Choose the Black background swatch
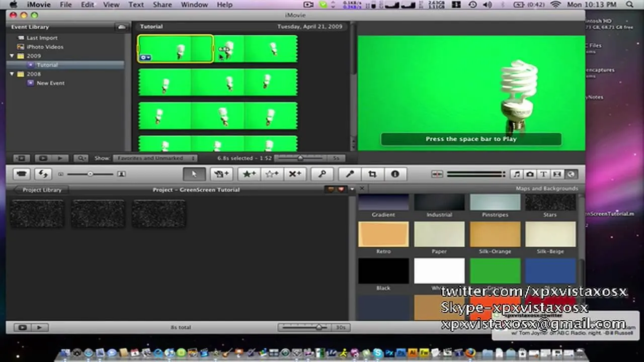The height and width of the screenshot is (362, 644). (x=383, y=271)
